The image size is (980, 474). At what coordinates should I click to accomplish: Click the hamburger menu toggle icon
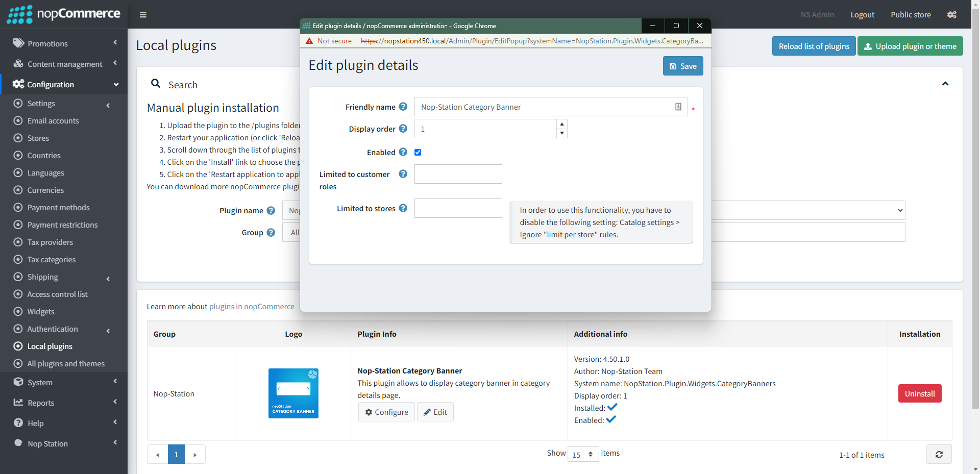tap(143, 15)
